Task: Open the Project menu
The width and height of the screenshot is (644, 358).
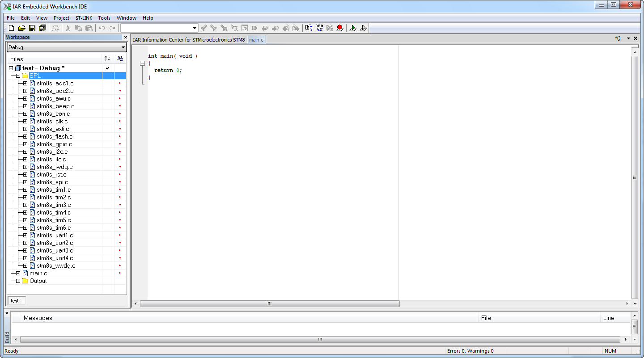Action: (x=61, y=18)
